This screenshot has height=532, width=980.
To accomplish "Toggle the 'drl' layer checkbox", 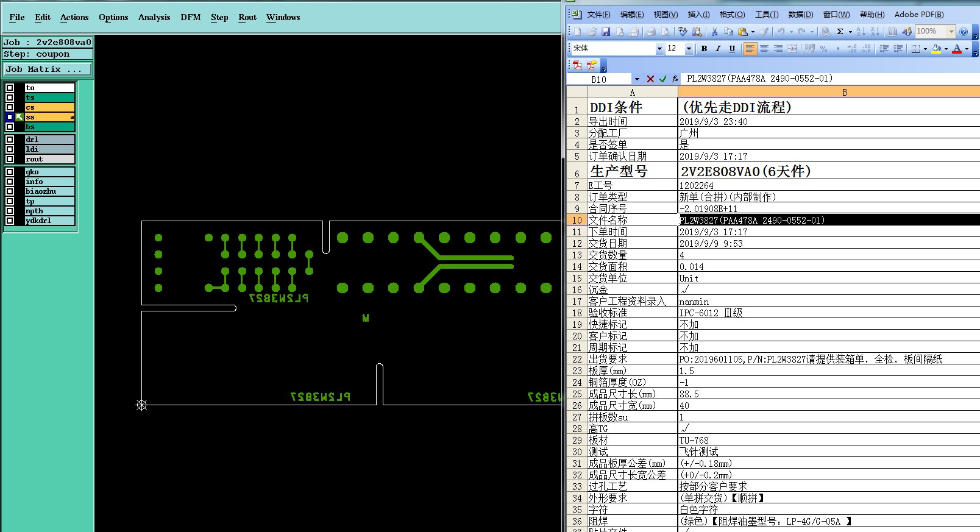I will click(x=10, y=140).
